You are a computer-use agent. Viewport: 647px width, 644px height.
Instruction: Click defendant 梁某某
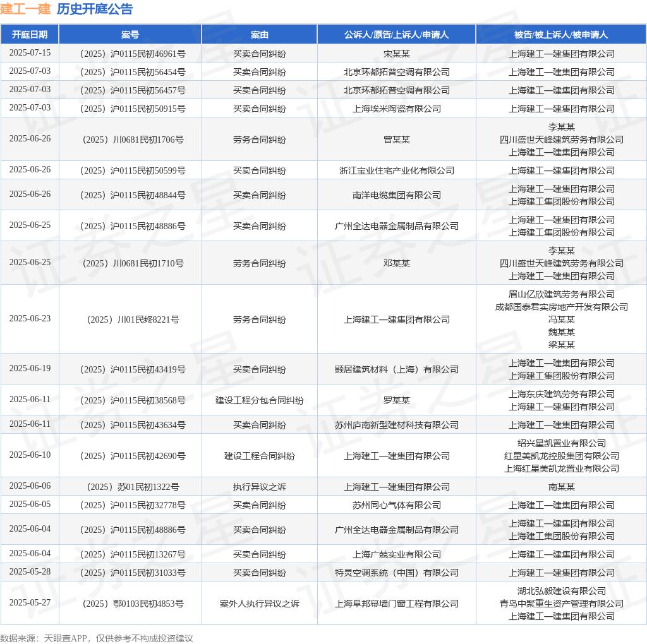coord(561,345)
